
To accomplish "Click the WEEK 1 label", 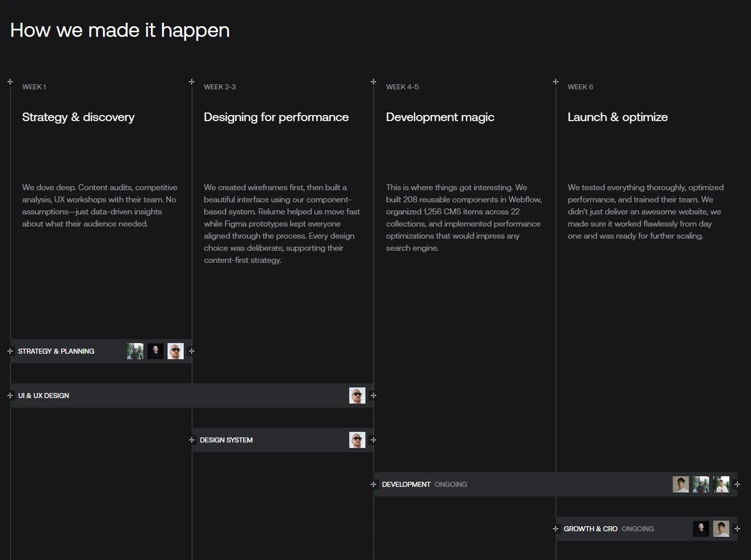I will pos(34,87).
